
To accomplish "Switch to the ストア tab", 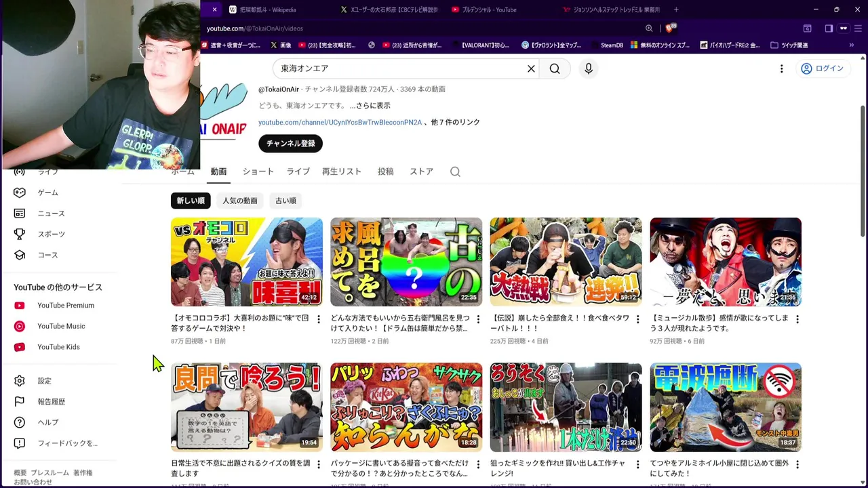I will (421, 171).
